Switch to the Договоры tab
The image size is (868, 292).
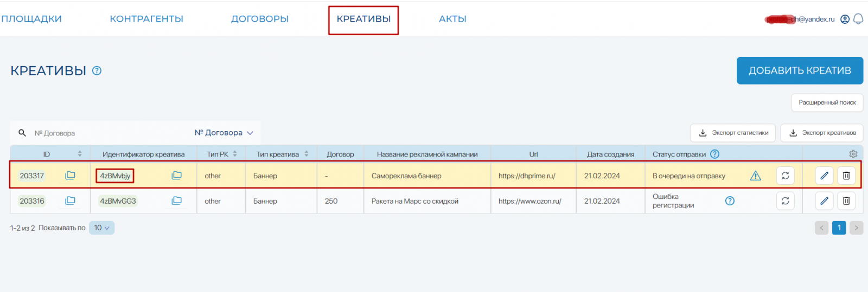pos(260,19)
